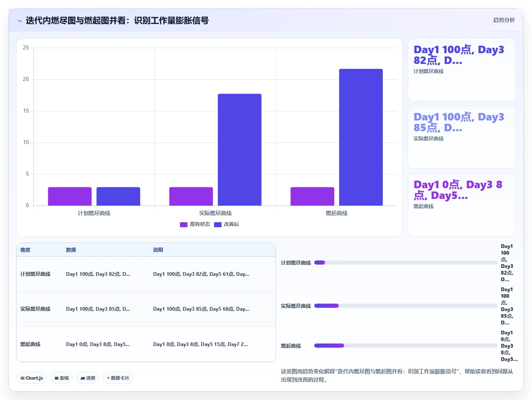Click the header icon beside the title
Viewport: 532px width, 400px height.
[x=20, y=21]
